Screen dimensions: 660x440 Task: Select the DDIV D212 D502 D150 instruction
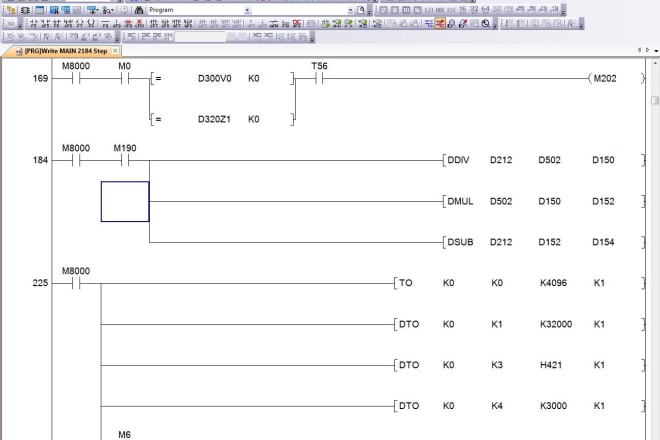point(543,160)
